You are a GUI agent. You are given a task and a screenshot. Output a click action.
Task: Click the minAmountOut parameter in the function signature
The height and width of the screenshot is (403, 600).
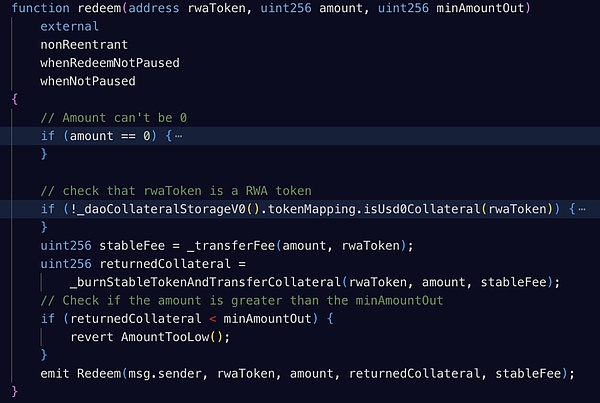pyautogui.click(x=480, y=8)
